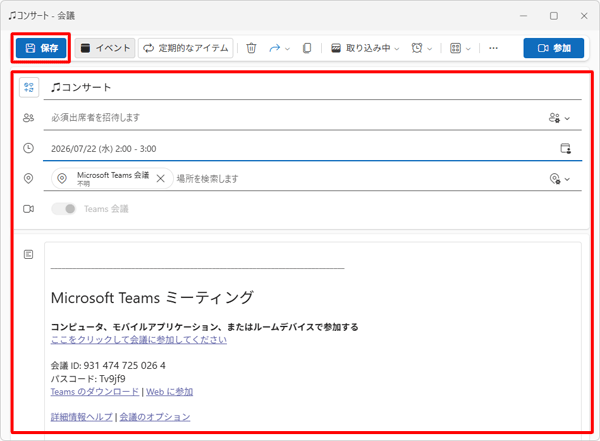Select the イベント toolbar button
The width and height of the screenshot is (600, 441).
(105, 48)
